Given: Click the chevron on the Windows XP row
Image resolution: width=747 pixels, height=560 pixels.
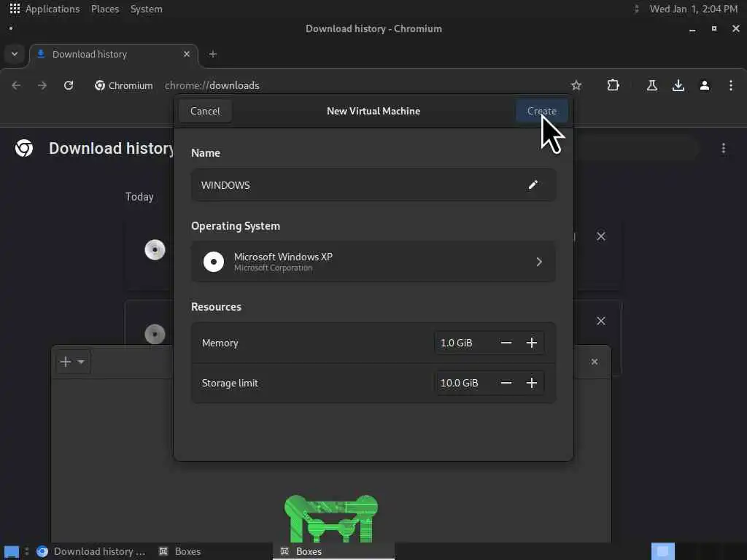Looking at the screenshot, I should [x=539, y=262].
